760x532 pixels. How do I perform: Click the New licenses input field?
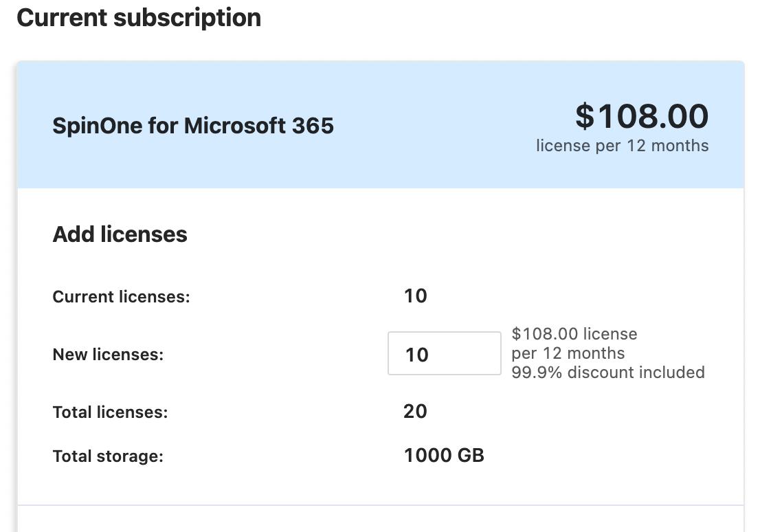coord(444,354)
